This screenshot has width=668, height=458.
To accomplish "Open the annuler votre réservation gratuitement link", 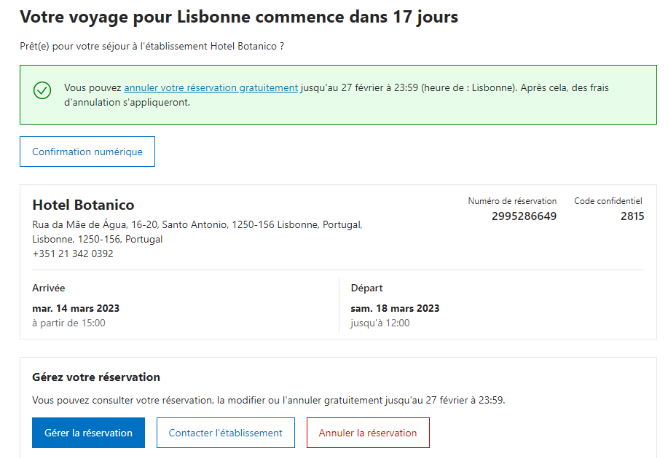I will click(x=211, y=88).
